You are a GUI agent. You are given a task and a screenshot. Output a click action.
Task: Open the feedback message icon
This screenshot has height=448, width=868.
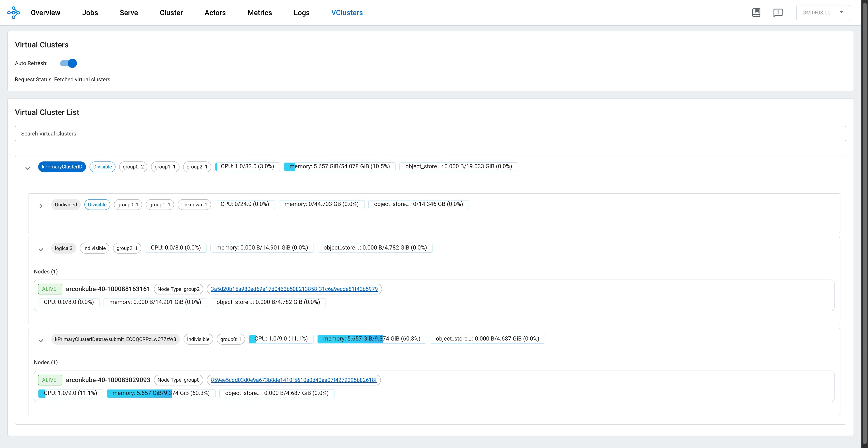point(778,13)
